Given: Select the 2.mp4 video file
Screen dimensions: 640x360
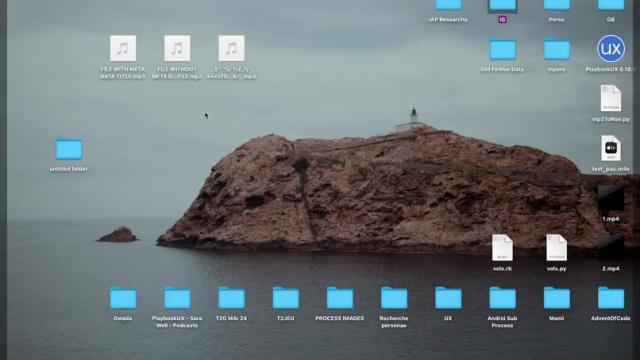Looking at the screenshot, I should (611, 248).
